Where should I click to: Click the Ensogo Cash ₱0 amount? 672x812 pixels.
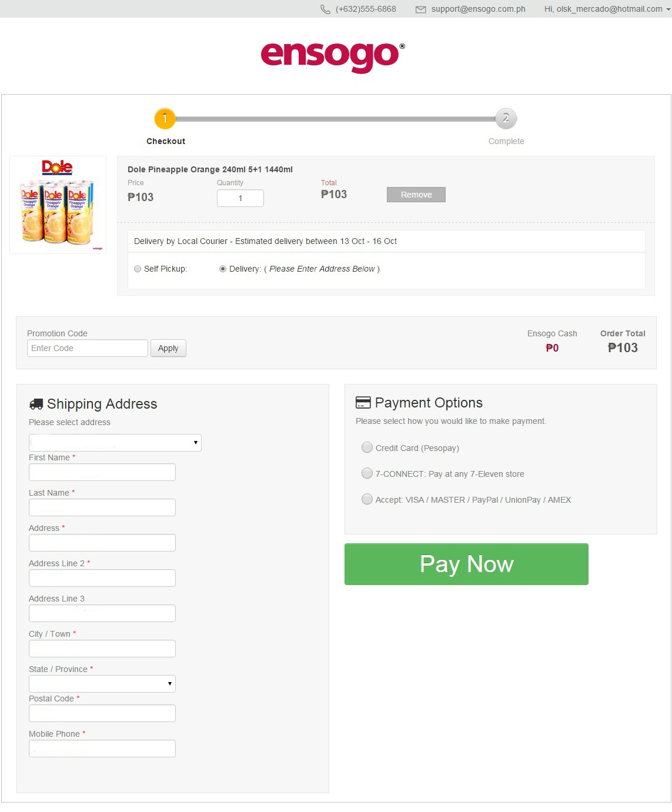[552, 348]
